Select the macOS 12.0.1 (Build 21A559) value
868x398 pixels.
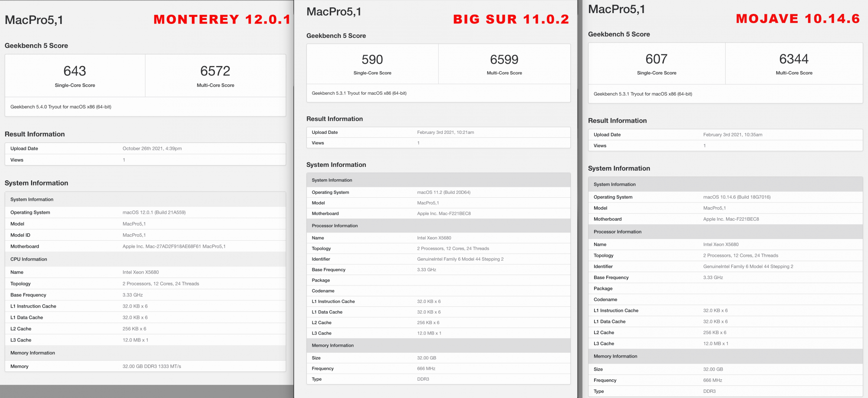[154, 212]
